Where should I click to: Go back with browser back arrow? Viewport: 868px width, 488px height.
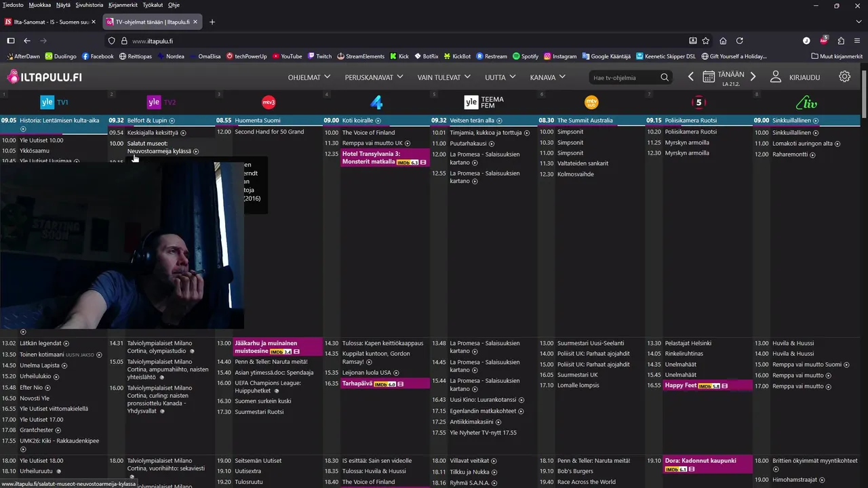(27, 41)
